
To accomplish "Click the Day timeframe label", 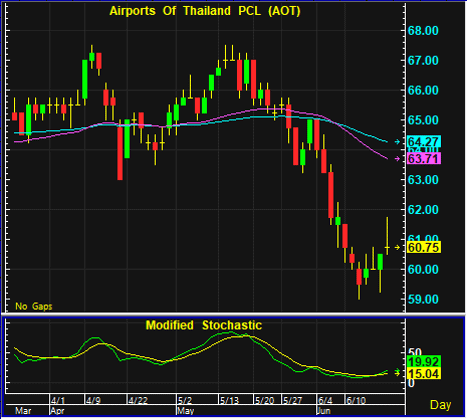I will click(x=440, y=405).
